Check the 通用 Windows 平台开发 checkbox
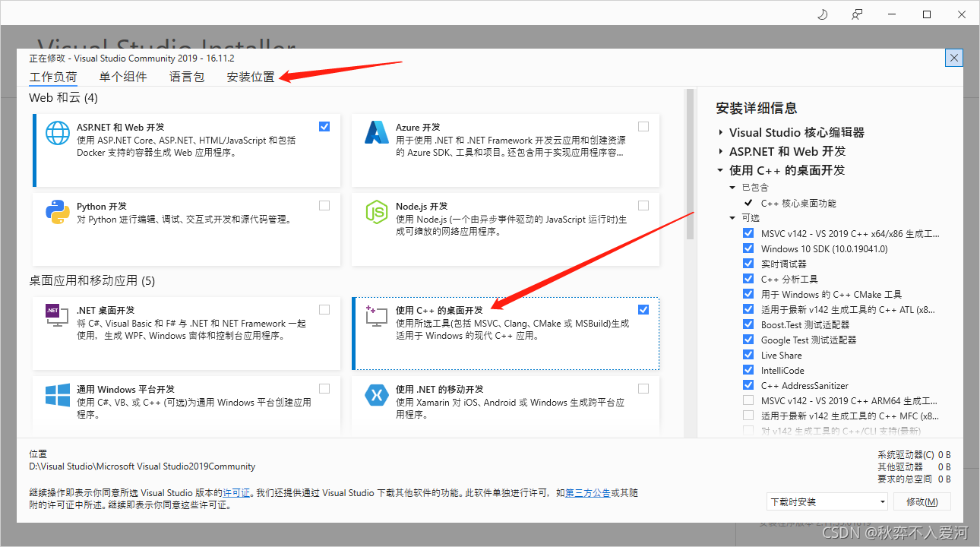 pyautogui.click(x=324, y=388)
